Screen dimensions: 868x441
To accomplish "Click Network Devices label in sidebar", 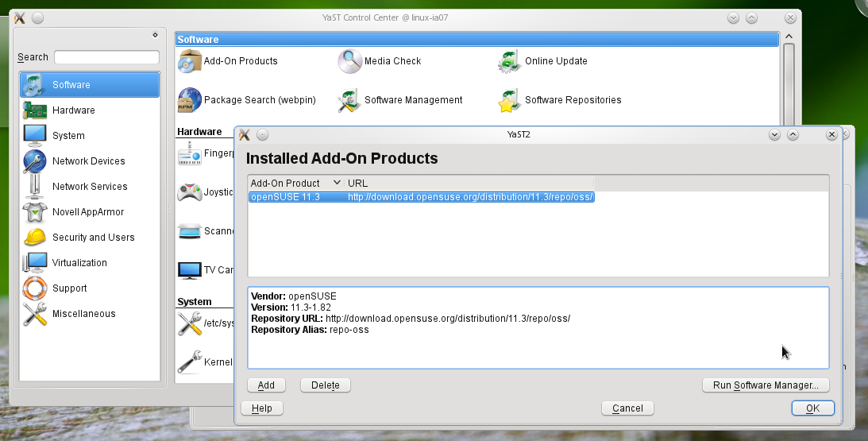I will tap(89, 161).
